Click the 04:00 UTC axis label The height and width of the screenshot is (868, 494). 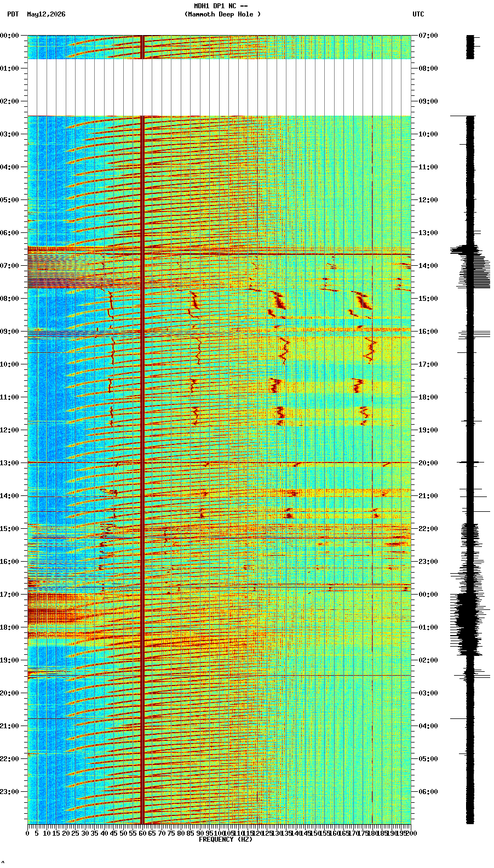click(x=428, y=726)
